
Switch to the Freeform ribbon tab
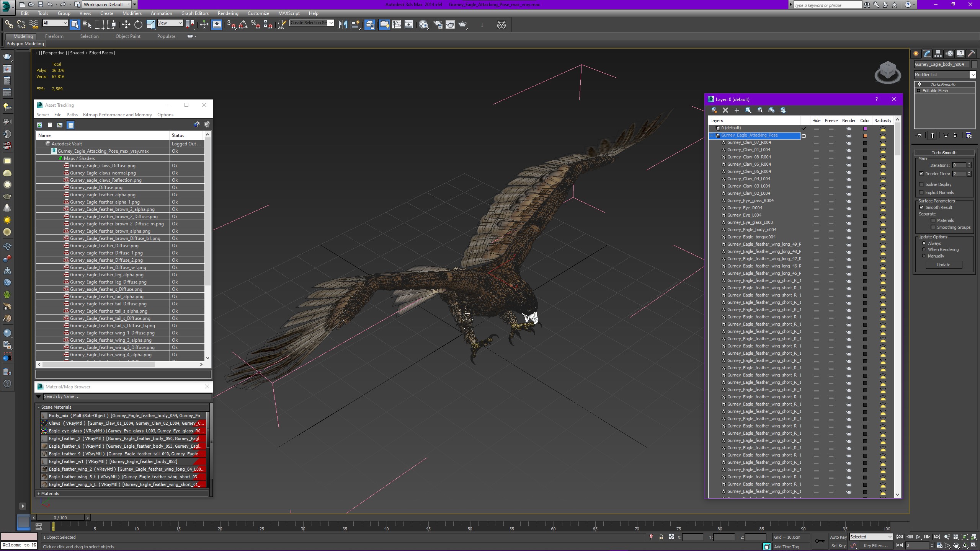54,36
